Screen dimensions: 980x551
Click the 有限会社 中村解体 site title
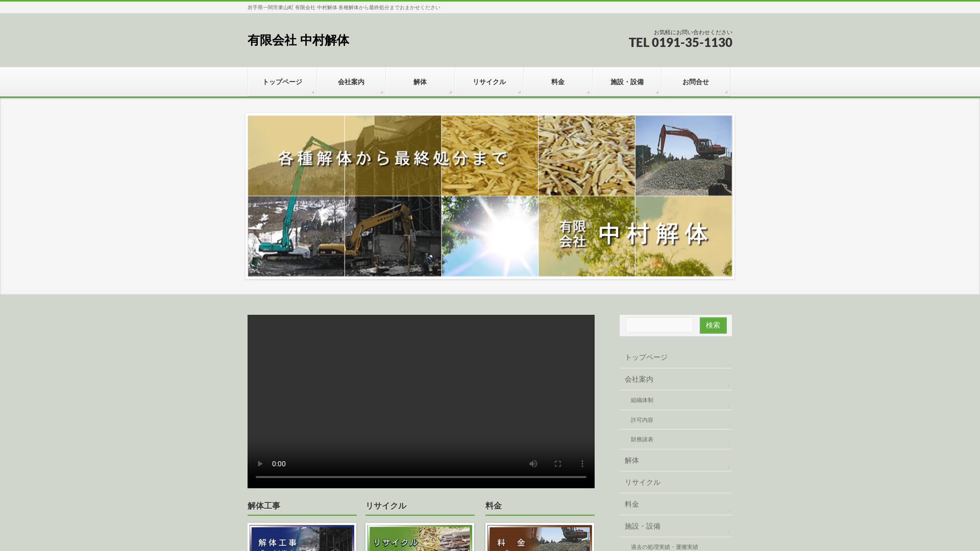pos(298,40)
